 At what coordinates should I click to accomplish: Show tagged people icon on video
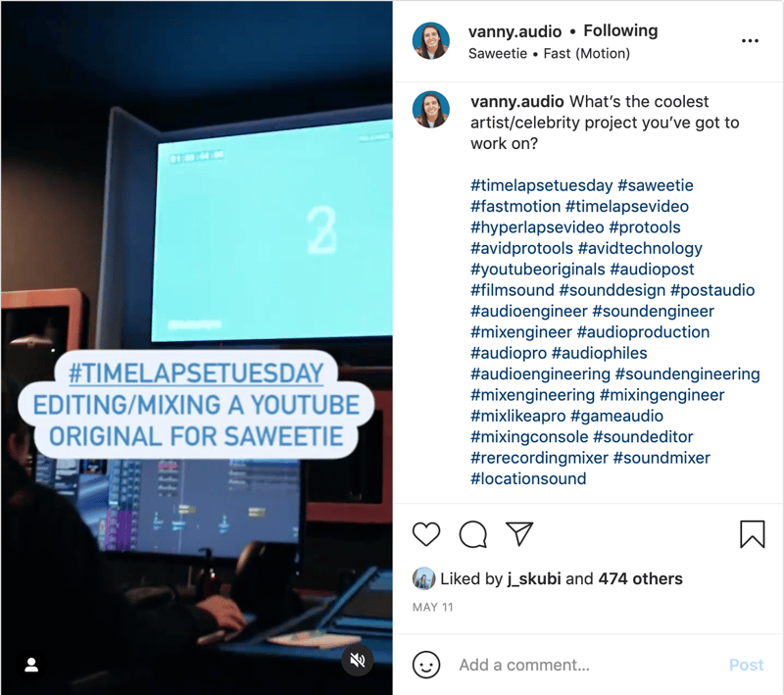31,665
